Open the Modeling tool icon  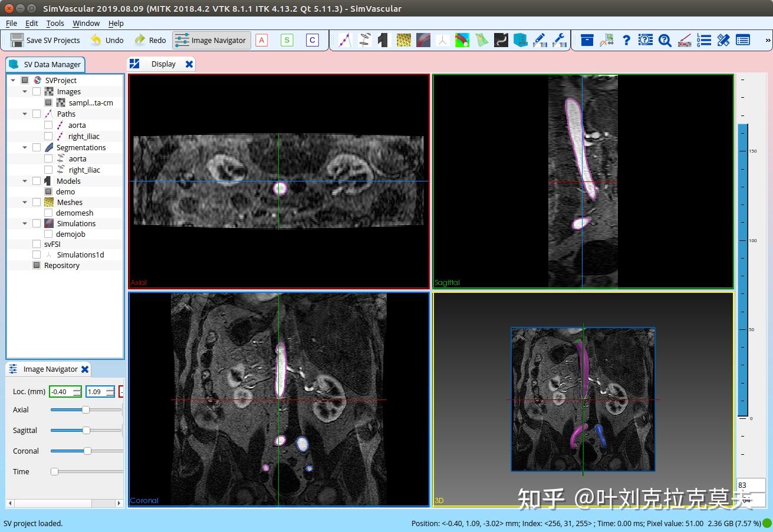(384, 40)
